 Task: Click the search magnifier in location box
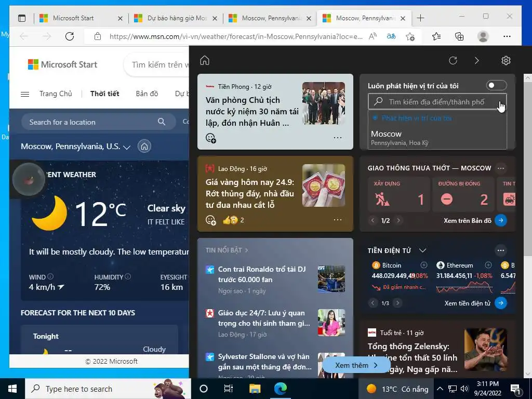[x=162, y=122]
